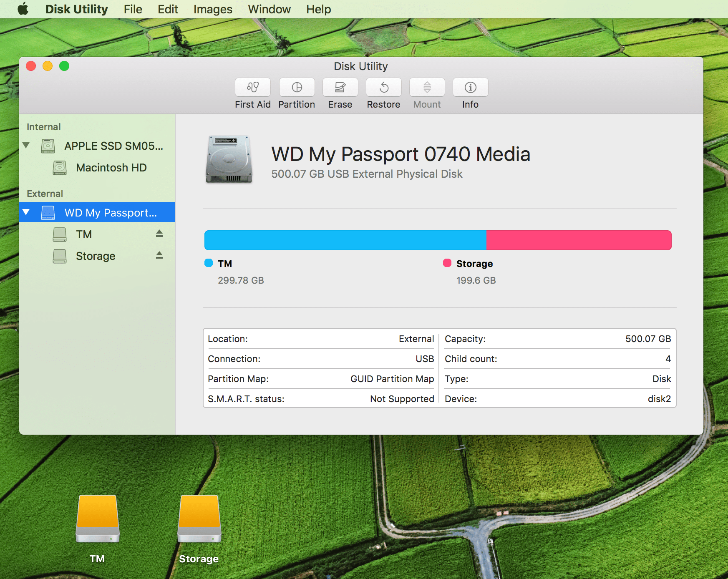Open the Window menu
This screenshot has width=728, height=579.
click(269, 9)
